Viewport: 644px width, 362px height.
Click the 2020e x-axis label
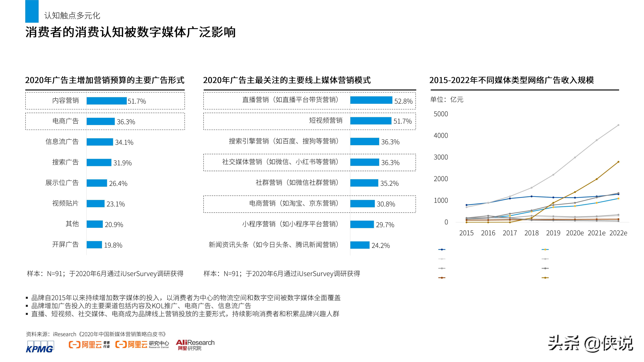[x=575, y=233]
